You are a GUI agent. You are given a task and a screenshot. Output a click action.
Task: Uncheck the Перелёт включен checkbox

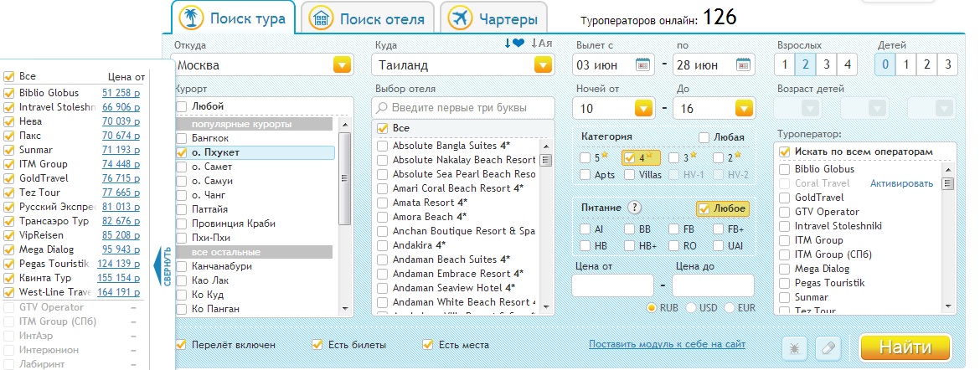coord(181,345)
